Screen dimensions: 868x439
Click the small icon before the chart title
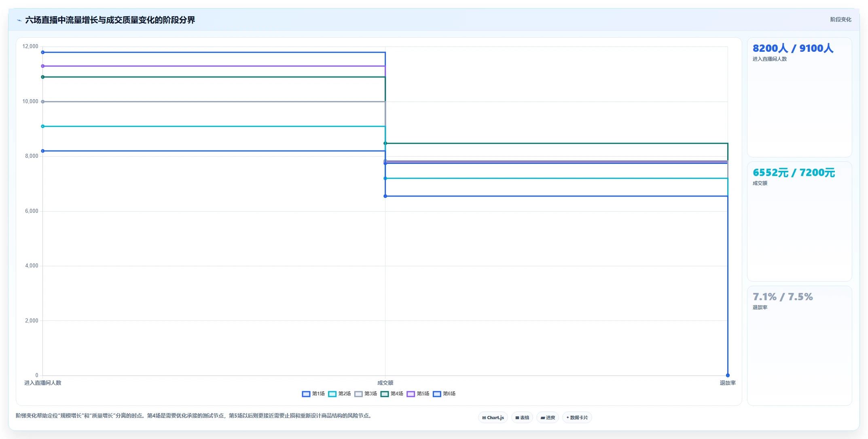[19, 20]
